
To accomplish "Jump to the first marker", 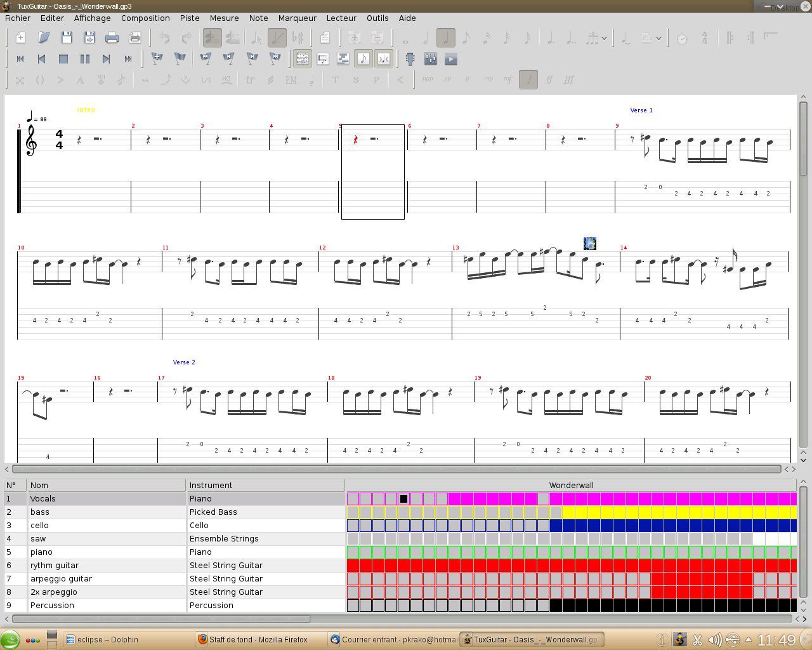I will (206, 58).
